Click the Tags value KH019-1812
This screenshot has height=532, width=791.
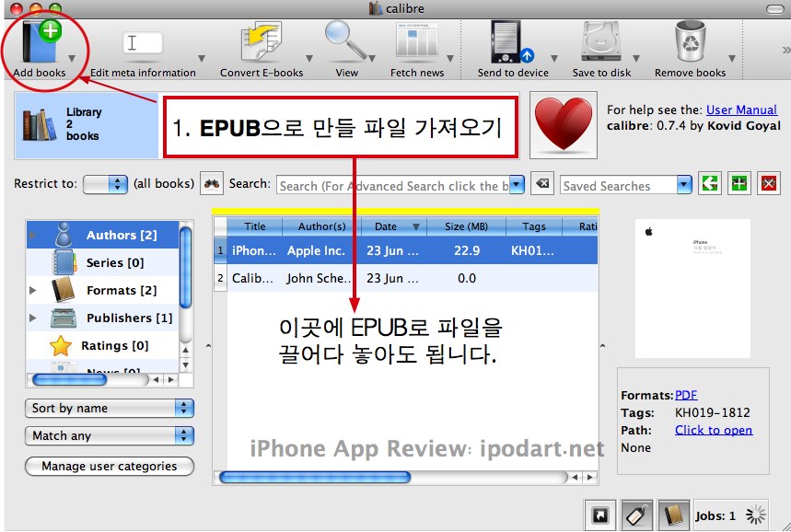[x=713, y=412]
